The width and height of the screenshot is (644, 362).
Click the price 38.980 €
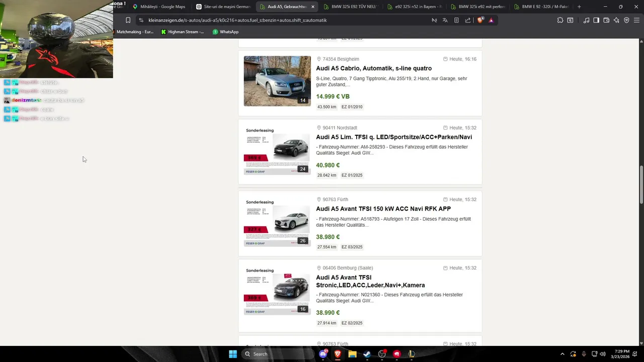pos(328,237)
